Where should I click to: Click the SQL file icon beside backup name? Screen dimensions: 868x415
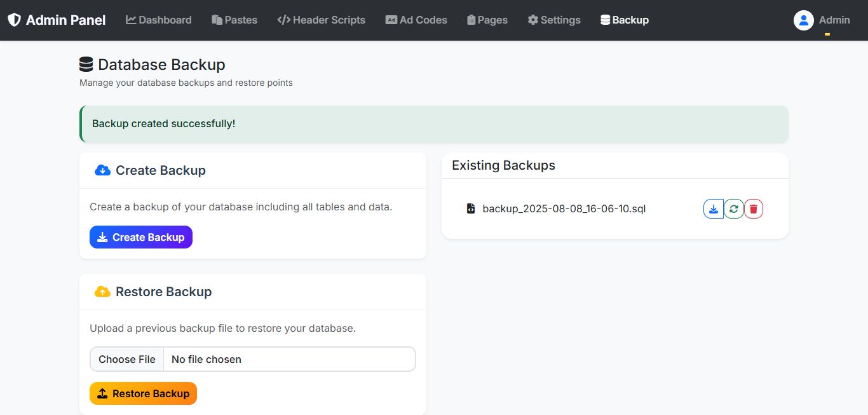pyautogui.click(x=471, y=208)
